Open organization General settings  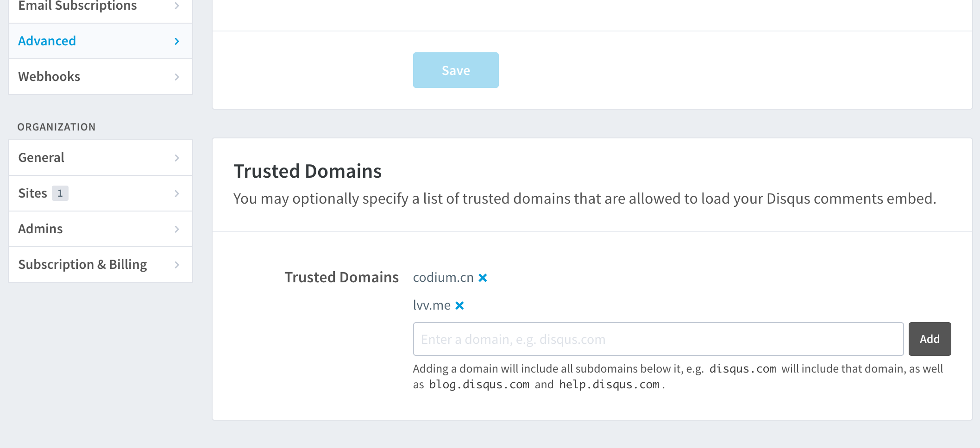[41, 158]
